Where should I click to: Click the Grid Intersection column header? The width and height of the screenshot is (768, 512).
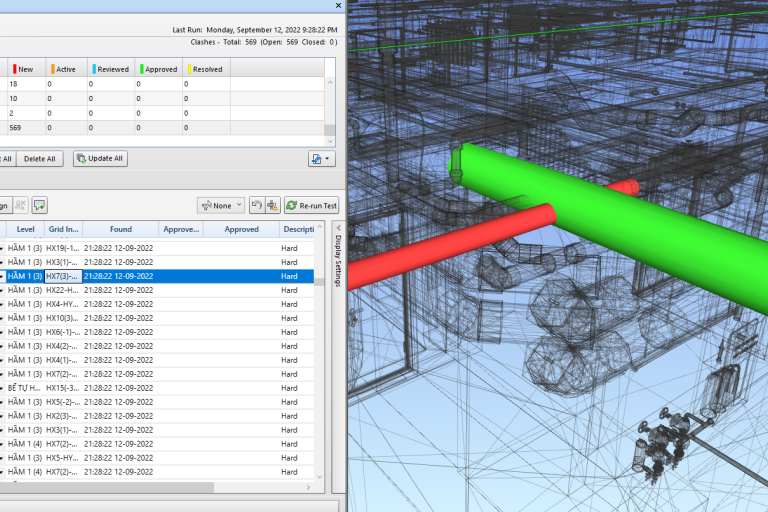[x=63, y=229]
